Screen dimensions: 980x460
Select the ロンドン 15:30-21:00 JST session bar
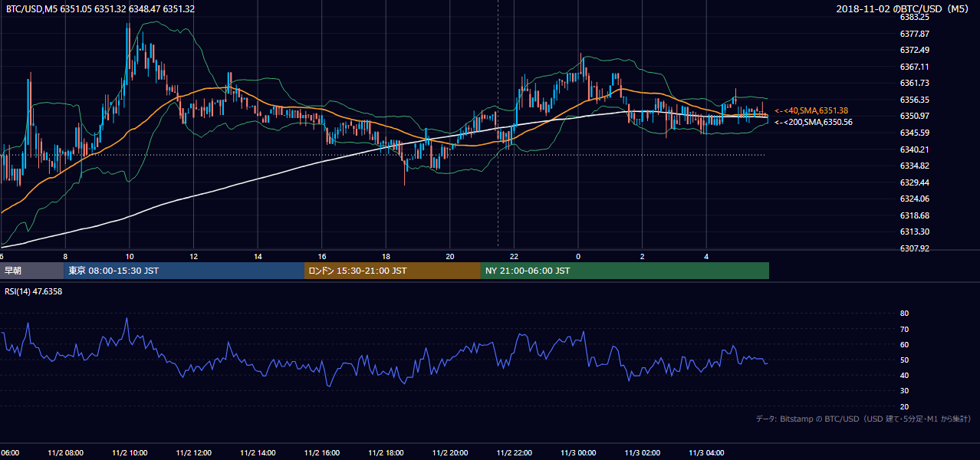click(x=393, y=271)
